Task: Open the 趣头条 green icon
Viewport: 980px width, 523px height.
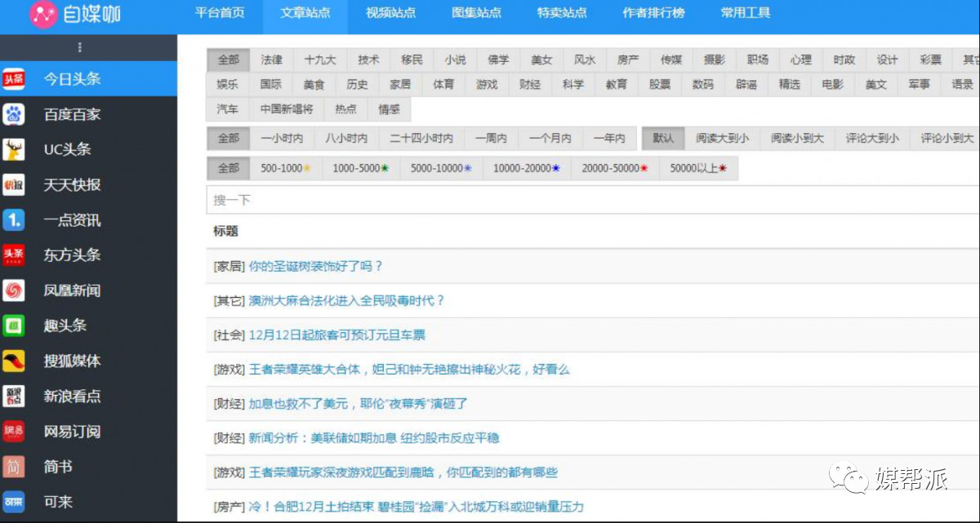Action: pos(14,326)
